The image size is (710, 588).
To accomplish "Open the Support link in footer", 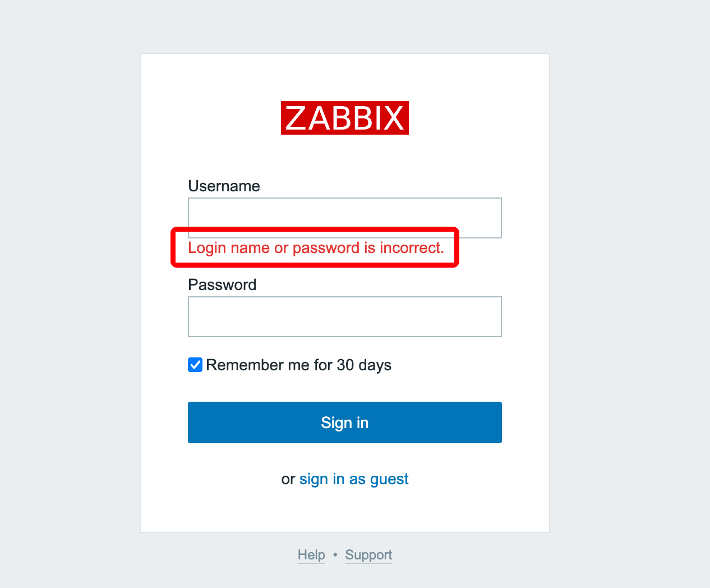I will coord(368,555).
